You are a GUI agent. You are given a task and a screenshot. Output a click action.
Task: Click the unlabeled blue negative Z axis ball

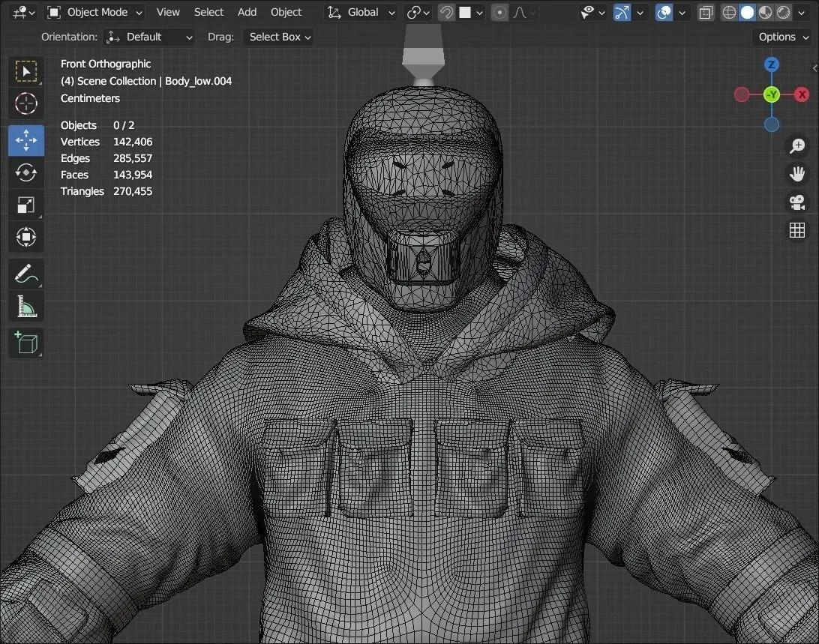point(772,124)
